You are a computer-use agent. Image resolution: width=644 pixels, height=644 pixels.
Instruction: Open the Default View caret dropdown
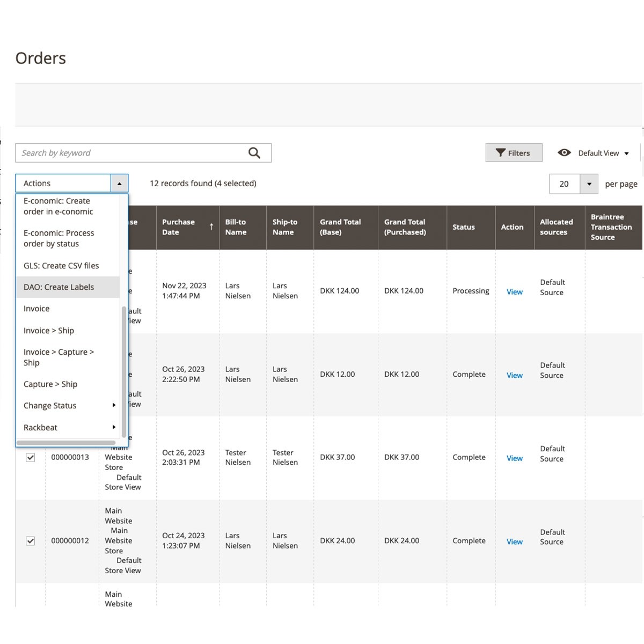click(x=626, y=153)
